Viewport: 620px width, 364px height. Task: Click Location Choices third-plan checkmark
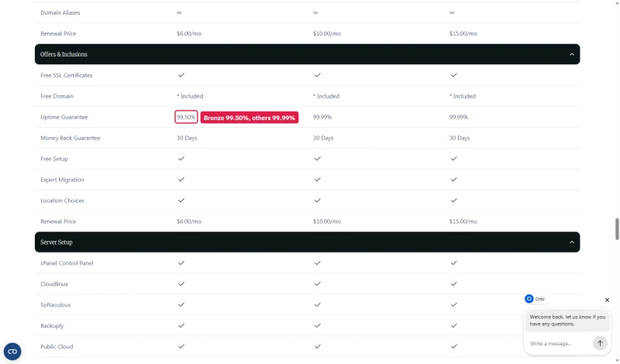coord(453,201)
